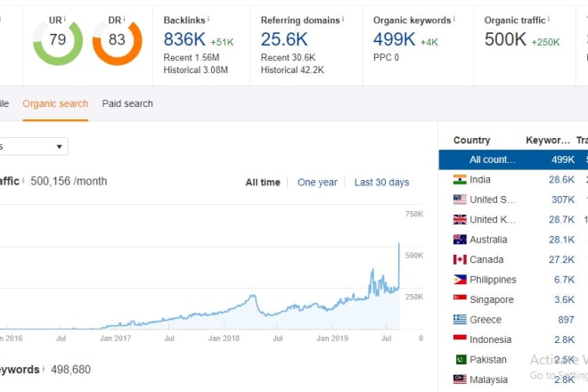Select the Greece flag icon

(460, 320)
